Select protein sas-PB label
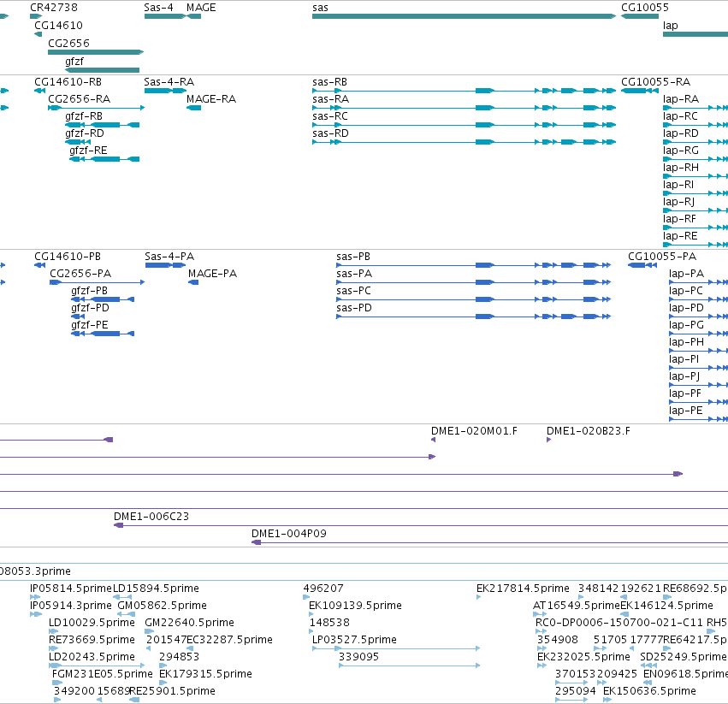This screenshot has height=704, width=728. coord(353,257)
